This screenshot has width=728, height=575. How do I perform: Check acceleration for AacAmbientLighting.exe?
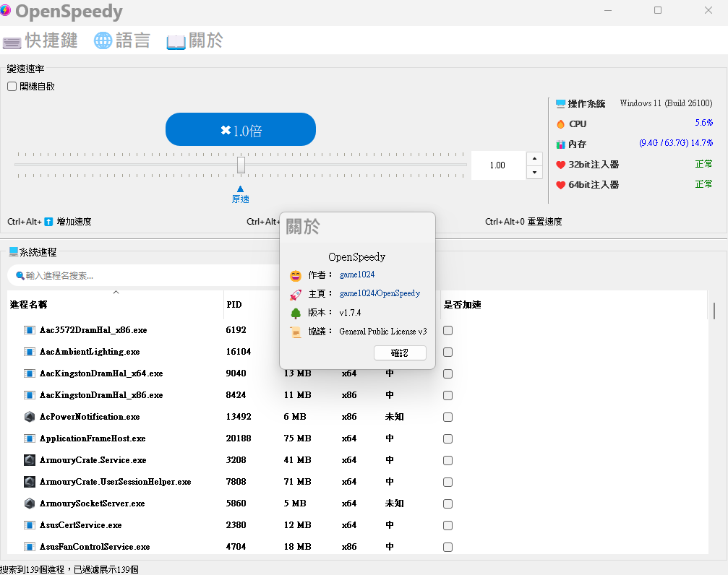(447, 353)
